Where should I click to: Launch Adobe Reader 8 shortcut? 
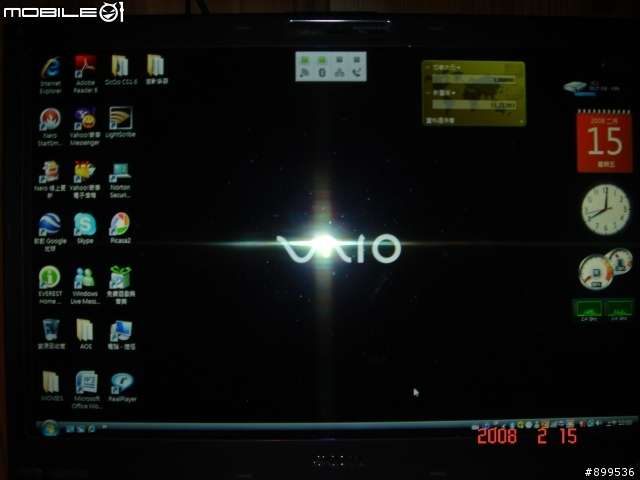(85, 74)
